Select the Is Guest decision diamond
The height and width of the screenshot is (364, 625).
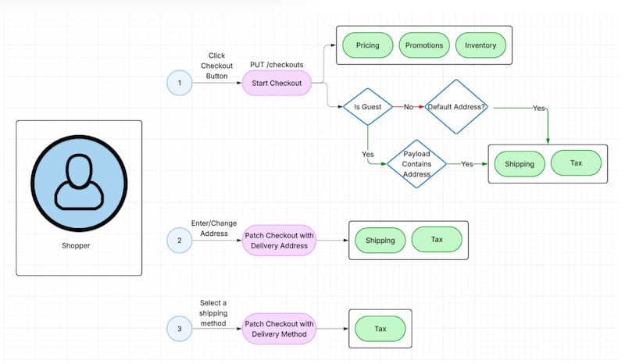tap(367, 107)
